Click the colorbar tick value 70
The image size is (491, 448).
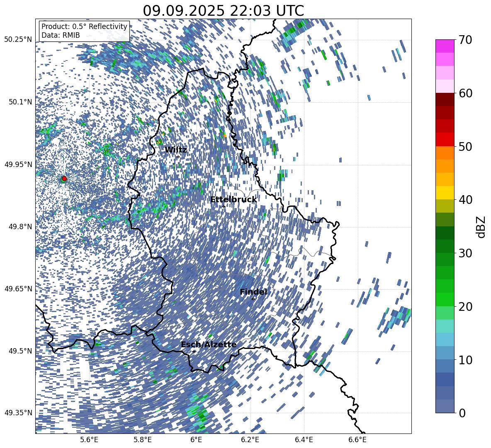465,40
